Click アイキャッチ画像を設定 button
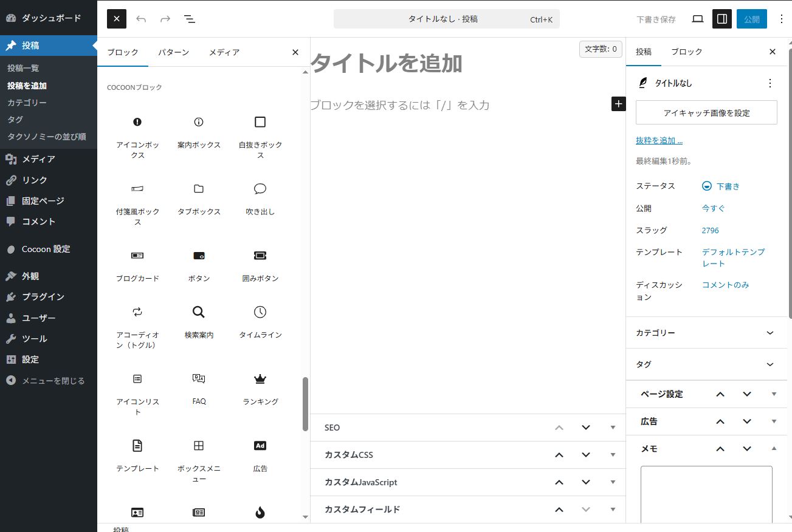 coord(706,112)
